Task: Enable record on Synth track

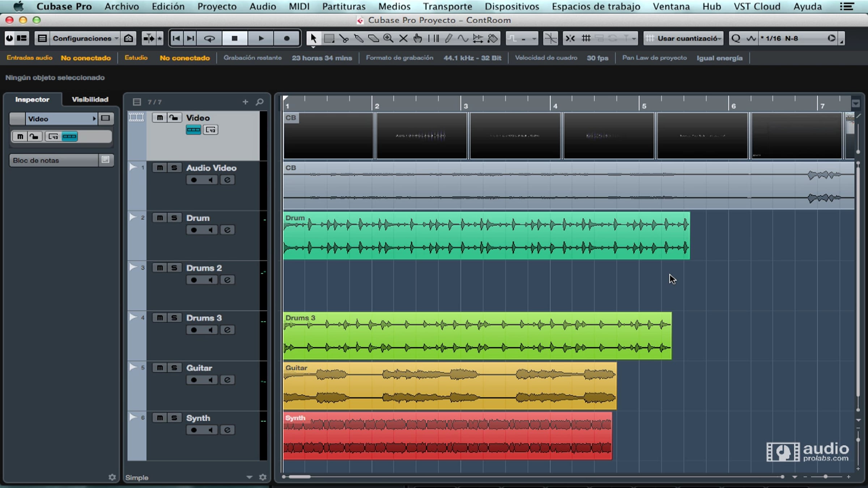Action: (194, 430)
